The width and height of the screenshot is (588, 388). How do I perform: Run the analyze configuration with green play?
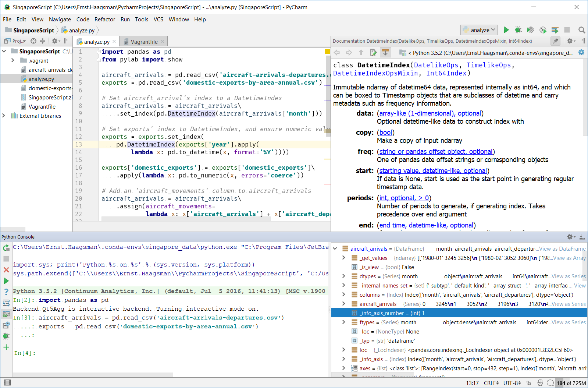pos(506,30)
